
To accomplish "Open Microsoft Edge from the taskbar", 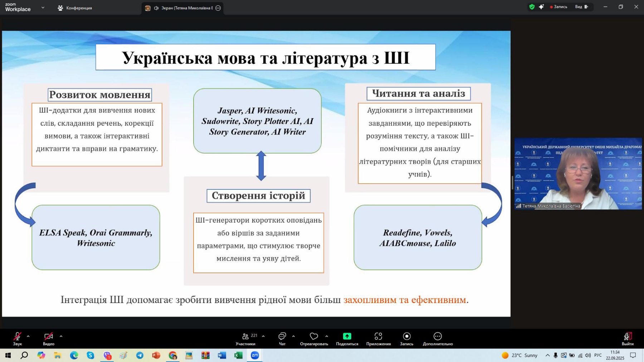I will [74, 355].
